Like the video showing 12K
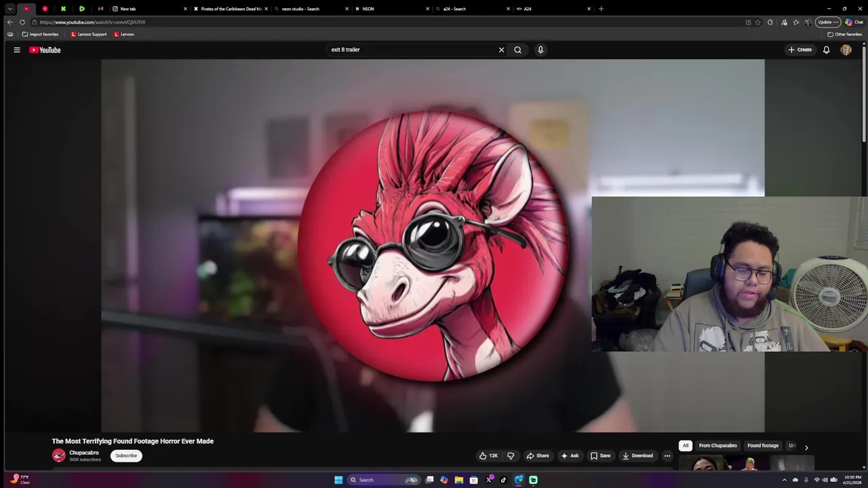Image resolution: width=868 pixels, height=488 pixels. tap(488, 455)
